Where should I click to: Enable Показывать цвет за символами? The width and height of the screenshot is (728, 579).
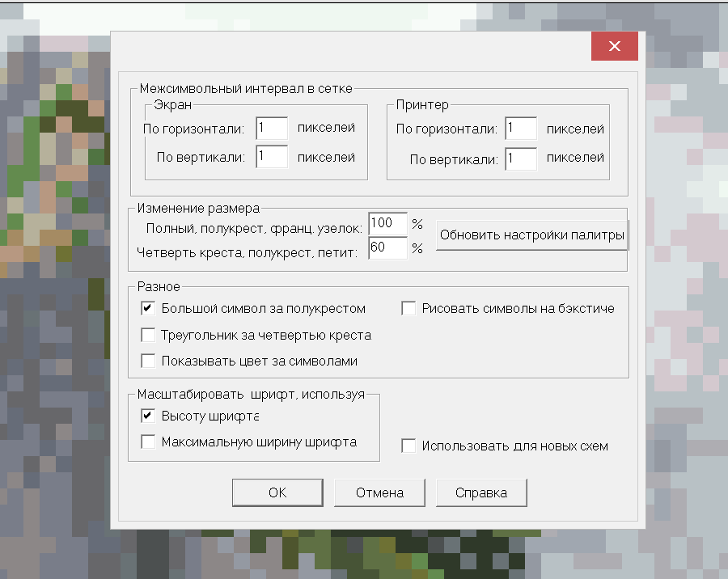pos(148,361)
